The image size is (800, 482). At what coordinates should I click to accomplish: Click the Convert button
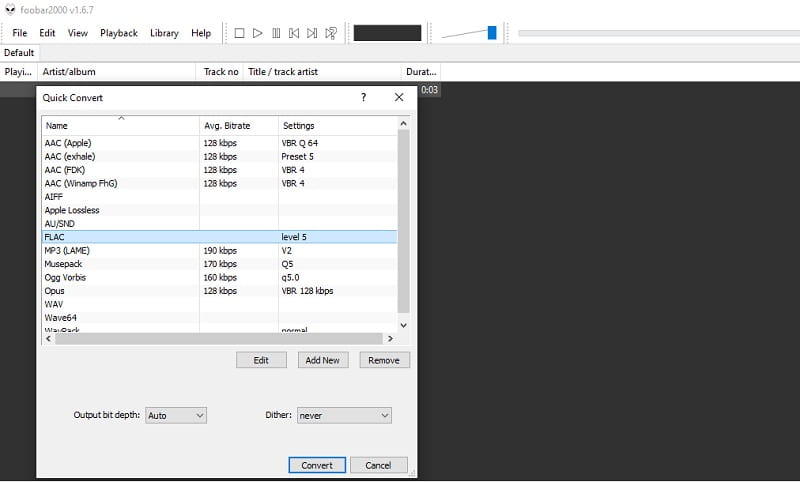(x=317, y=465)
